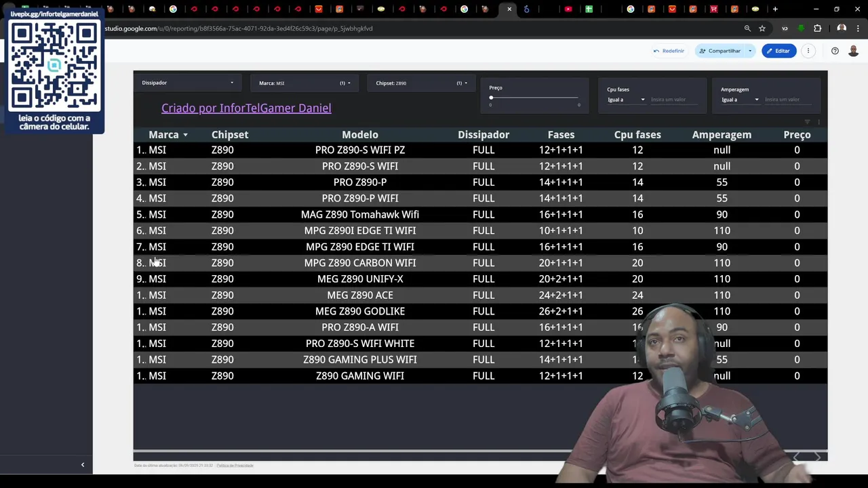The height and width of the screenshot is (488, 868).
Task: Click the Dissipador column header
Action: tap(484, 135)
